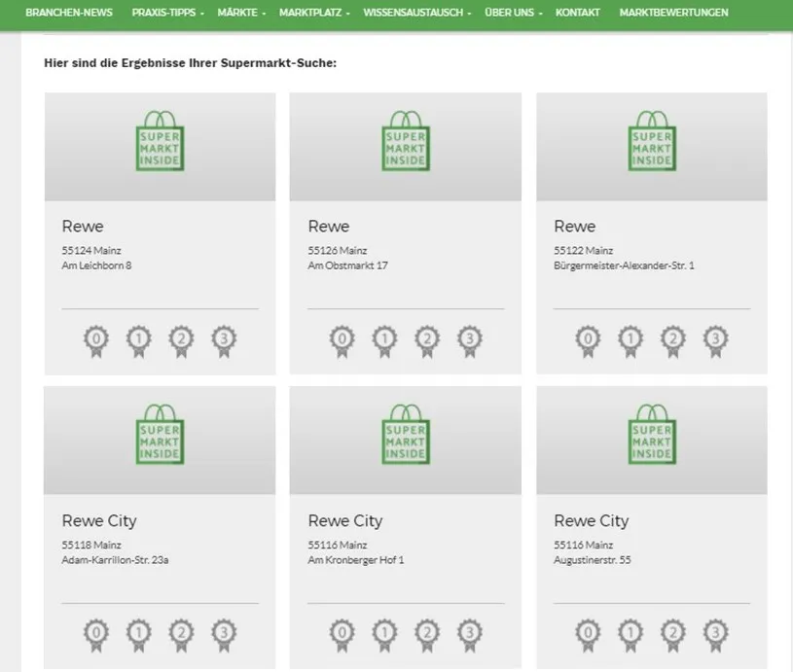Select badge 1 on Rewe Am Obstmarkt 17
The width and height of the screenshot is (793, 672).
click(x=384, y=341)
